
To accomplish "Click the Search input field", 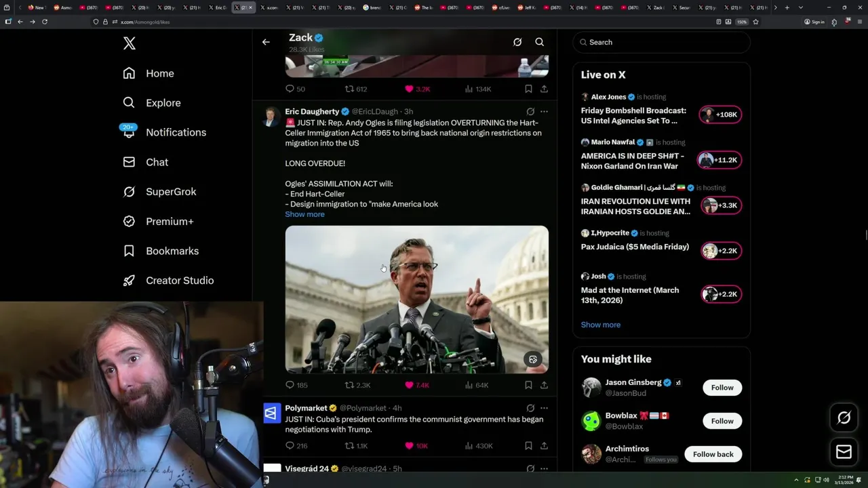I will [661, 42].
